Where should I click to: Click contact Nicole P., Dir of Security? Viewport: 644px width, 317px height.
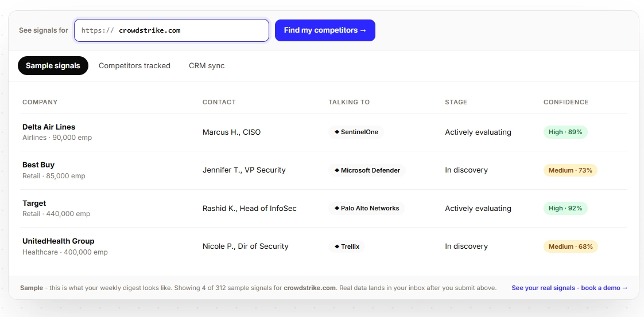[x=246, y=246]
